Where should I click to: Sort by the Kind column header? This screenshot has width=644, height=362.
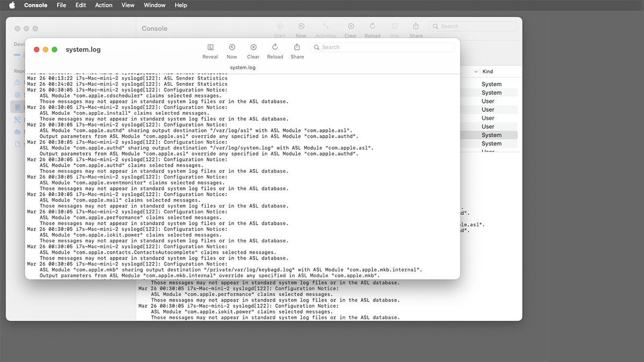pyautogui.click(x=488, y=71)
